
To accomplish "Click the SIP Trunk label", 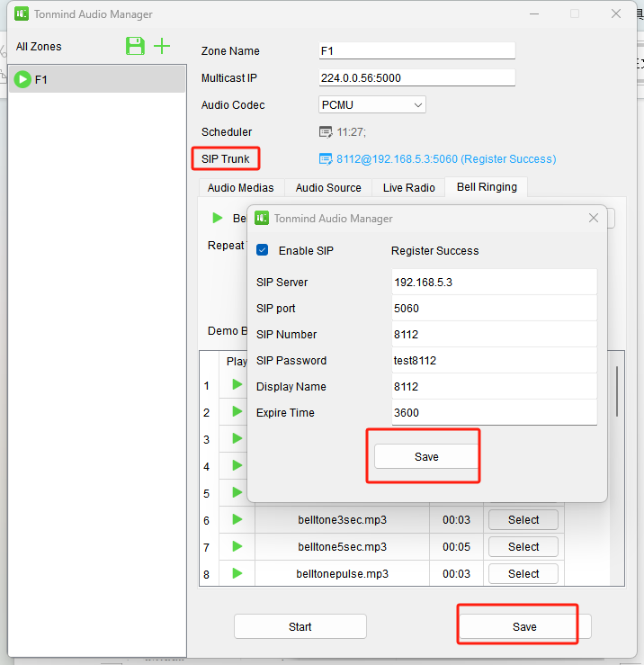I will point(226,159).
